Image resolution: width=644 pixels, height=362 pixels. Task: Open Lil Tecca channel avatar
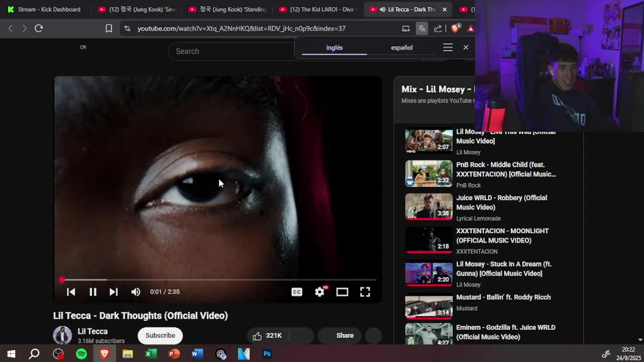click(63, 335)
